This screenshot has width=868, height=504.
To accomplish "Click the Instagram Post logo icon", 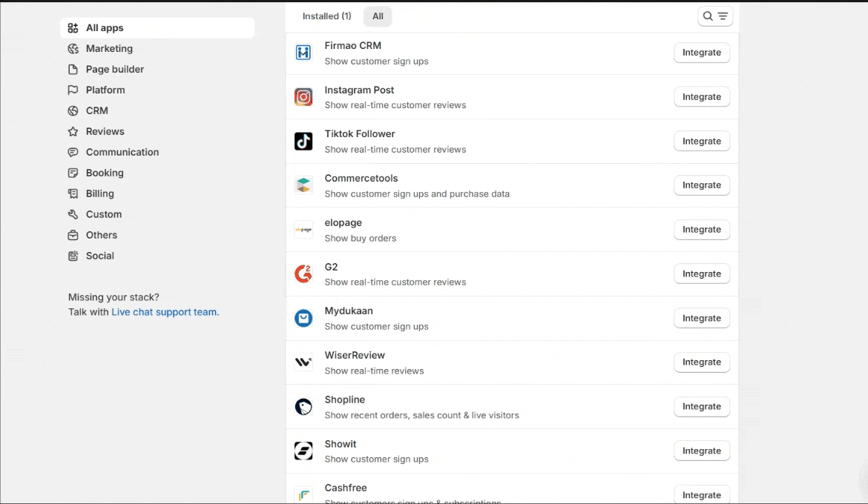I will 303,97.
